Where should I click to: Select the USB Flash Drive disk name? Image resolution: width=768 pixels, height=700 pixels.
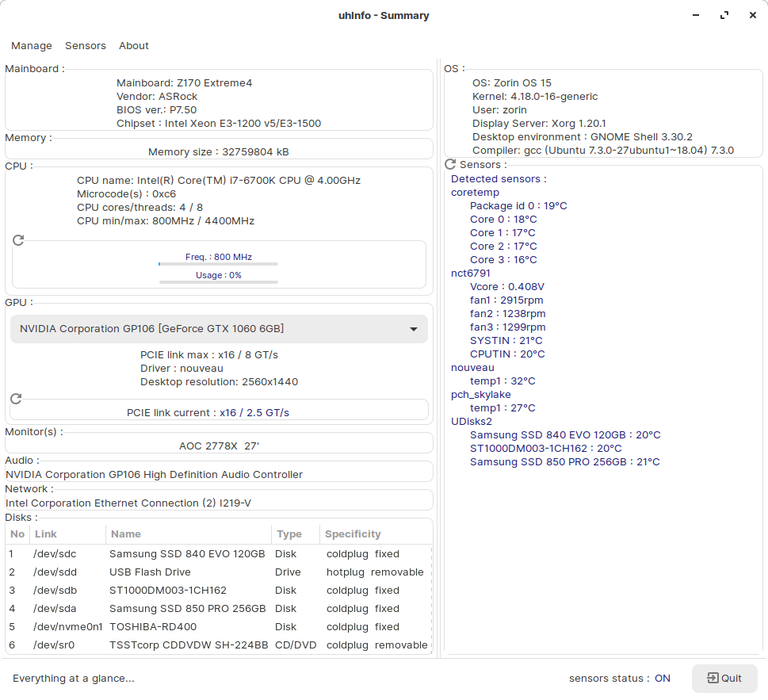pyautogui.click(x=150, y=572)
